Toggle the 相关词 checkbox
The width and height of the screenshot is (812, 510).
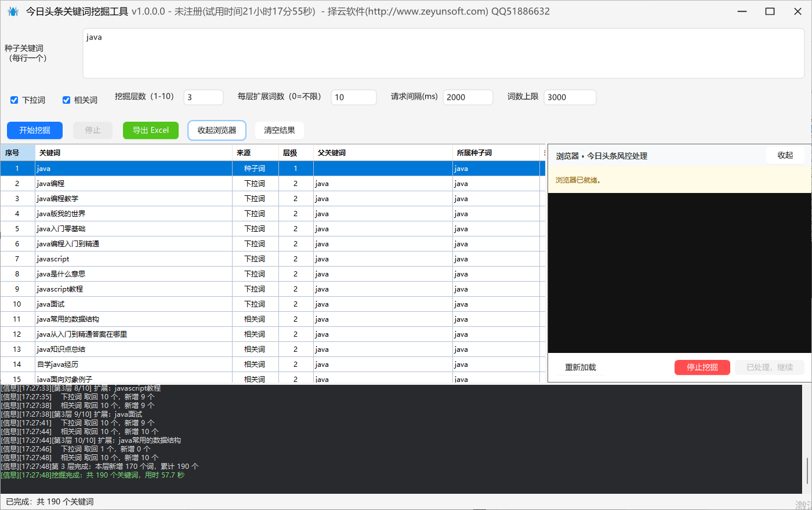coord(66,100)
